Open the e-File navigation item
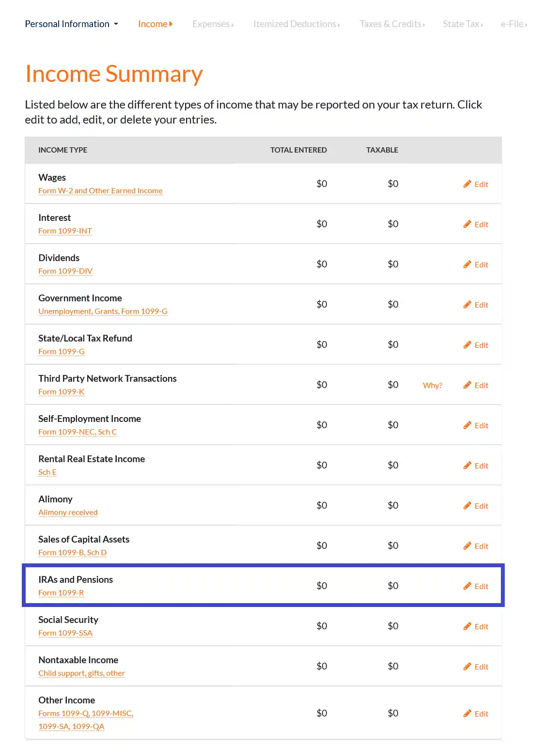Screen dimensions: 560x747 (x=513, y=24)
